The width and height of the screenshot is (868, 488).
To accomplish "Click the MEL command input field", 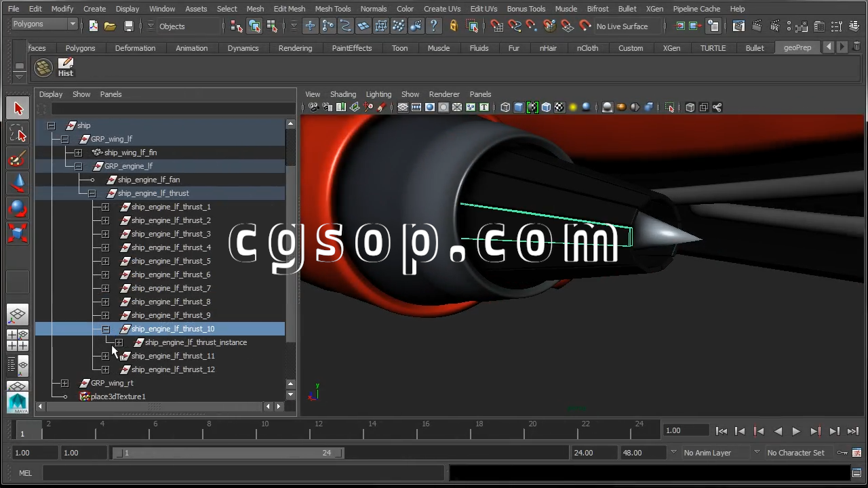I will [x=244, y=473].
